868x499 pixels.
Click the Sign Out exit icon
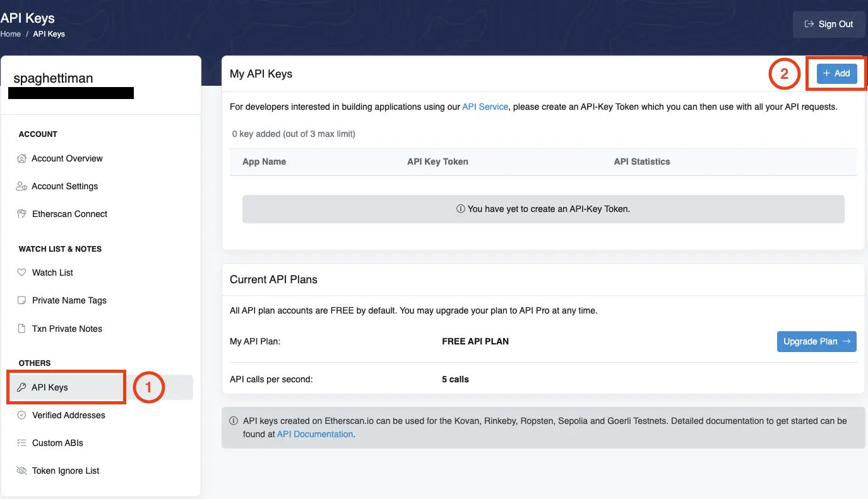tap(808, 24)
